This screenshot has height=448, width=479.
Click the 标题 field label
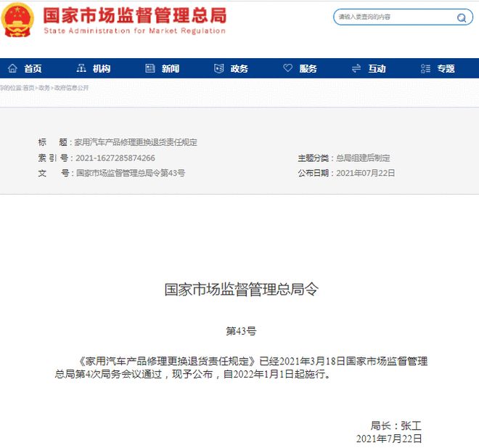(52, 142)
